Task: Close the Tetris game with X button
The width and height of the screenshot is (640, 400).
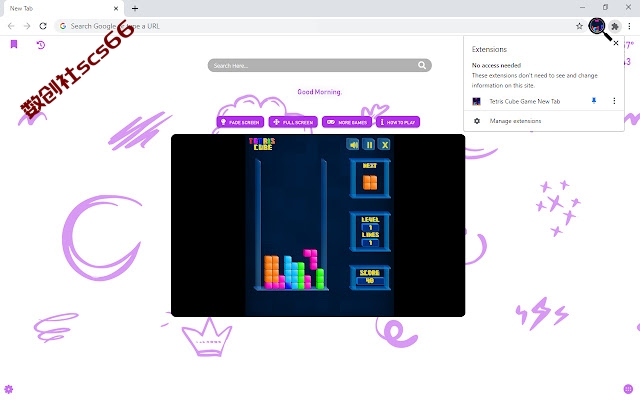Action: coord(384,144)
